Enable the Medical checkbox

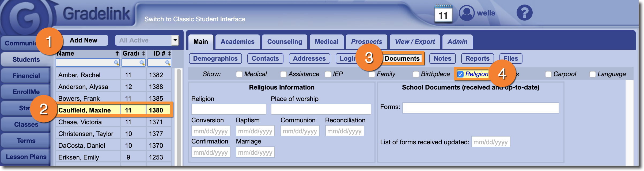[239, 74]
